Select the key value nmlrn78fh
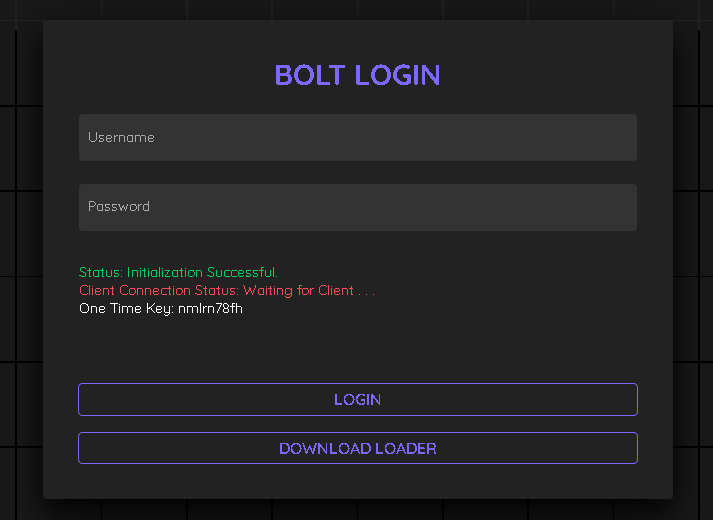This screenshot has width=713, height=520. pos(211,309)
